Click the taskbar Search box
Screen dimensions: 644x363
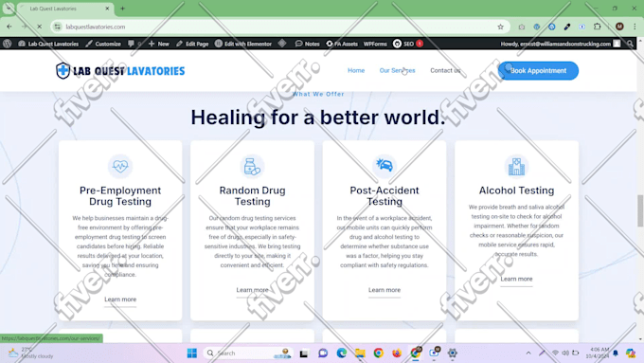tap(248, 353)
